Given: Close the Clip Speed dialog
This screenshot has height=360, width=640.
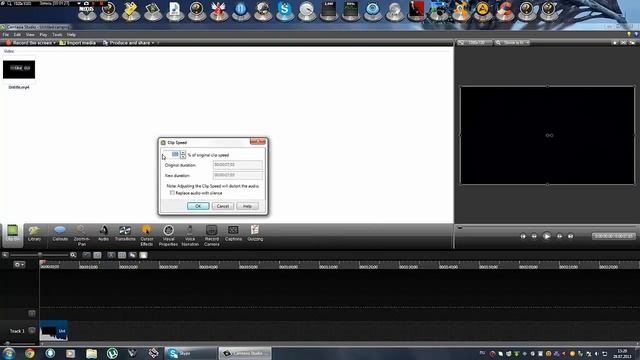Looking at the screenshot, I should (x=258, y=142).
